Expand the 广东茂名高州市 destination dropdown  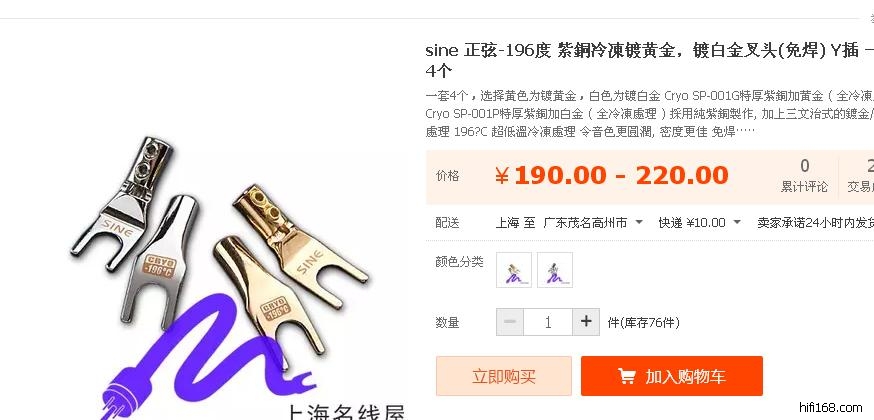point(593,223)
